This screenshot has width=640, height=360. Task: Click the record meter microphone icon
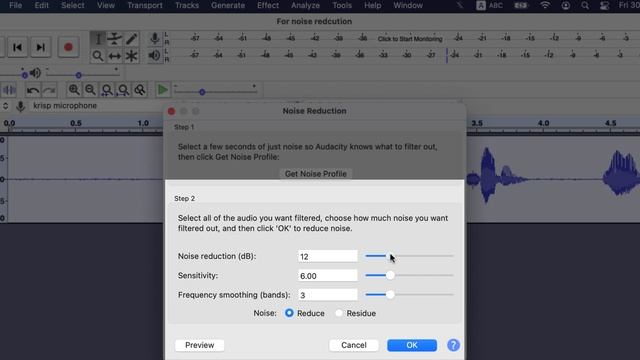(x=154, y=38)
